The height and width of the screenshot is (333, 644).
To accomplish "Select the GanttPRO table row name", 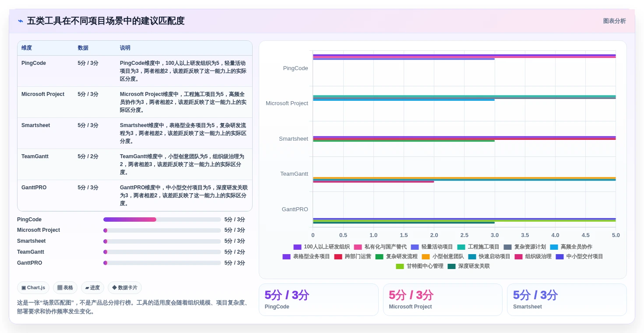I will pyautogui.click(x=34, y=188).
